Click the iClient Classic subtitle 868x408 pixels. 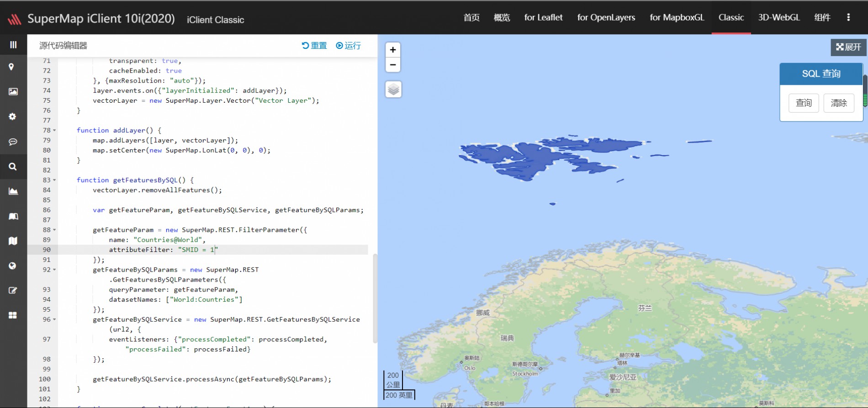tap(215, 20)
